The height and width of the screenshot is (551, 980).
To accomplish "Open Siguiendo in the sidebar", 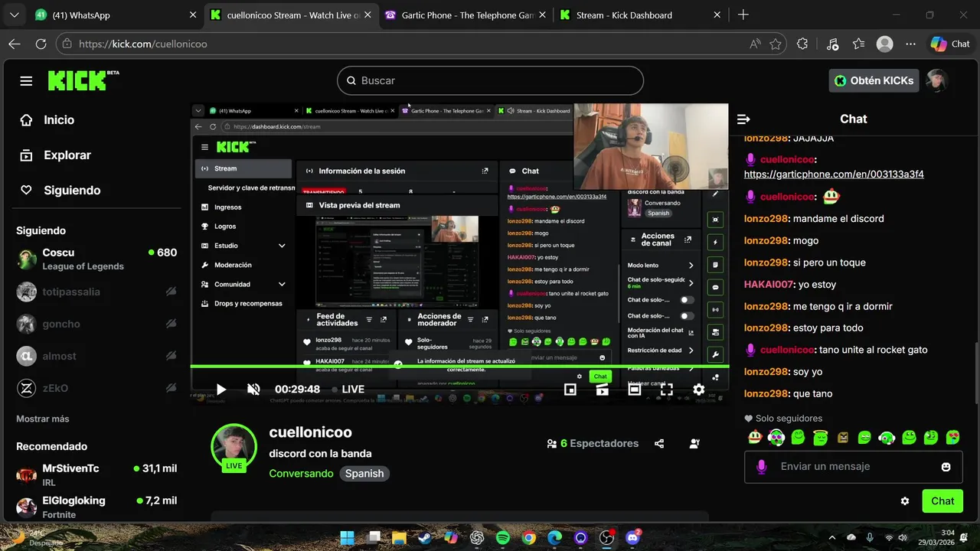I will pos(60,190).
